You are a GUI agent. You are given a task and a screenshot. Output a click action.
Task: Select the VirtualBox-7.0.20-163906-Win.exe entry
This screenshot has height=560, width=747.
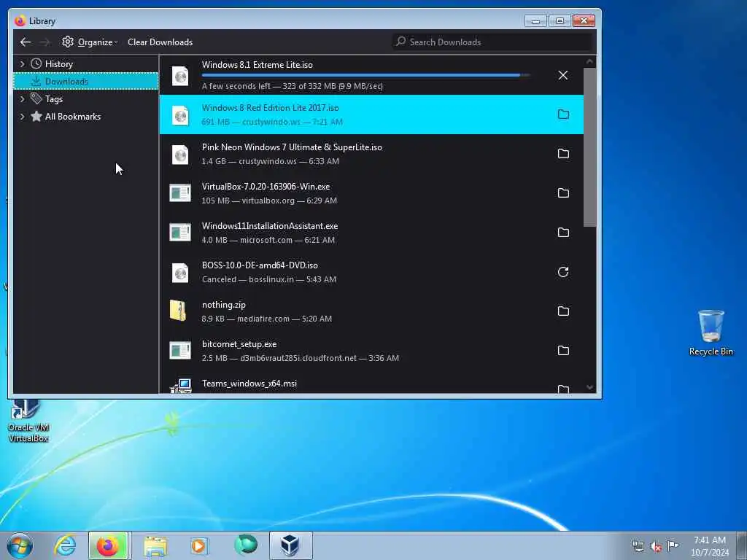tap(371, 192)
